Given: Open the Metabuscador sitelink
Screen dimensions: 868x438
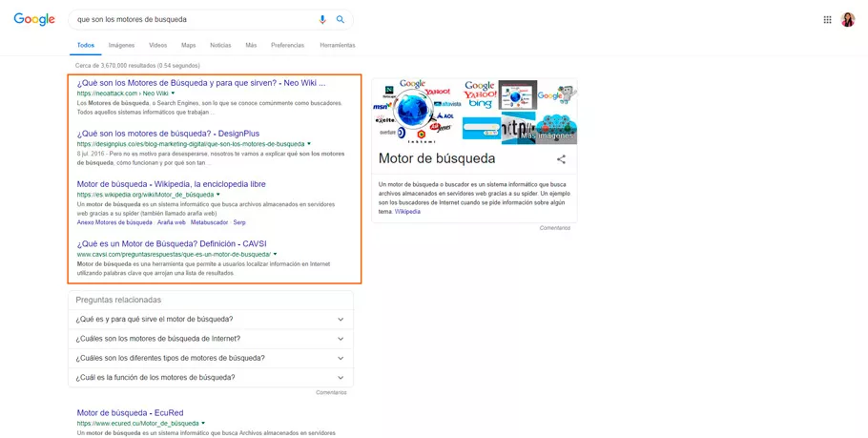Looking at the screenshot, I should click(x=209, y=222).
